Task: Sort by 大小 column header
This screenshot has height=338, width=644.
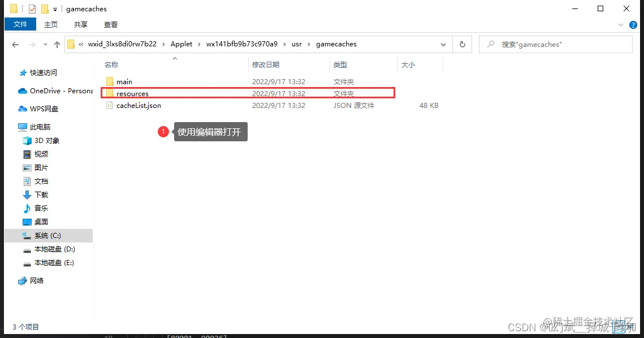Action: coord(408,64)
